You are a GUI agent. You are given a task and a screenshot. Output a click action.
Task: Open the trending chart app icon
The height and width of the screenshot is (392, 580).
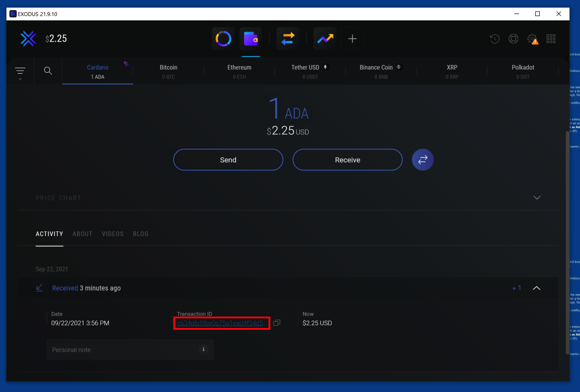[325, 39]
